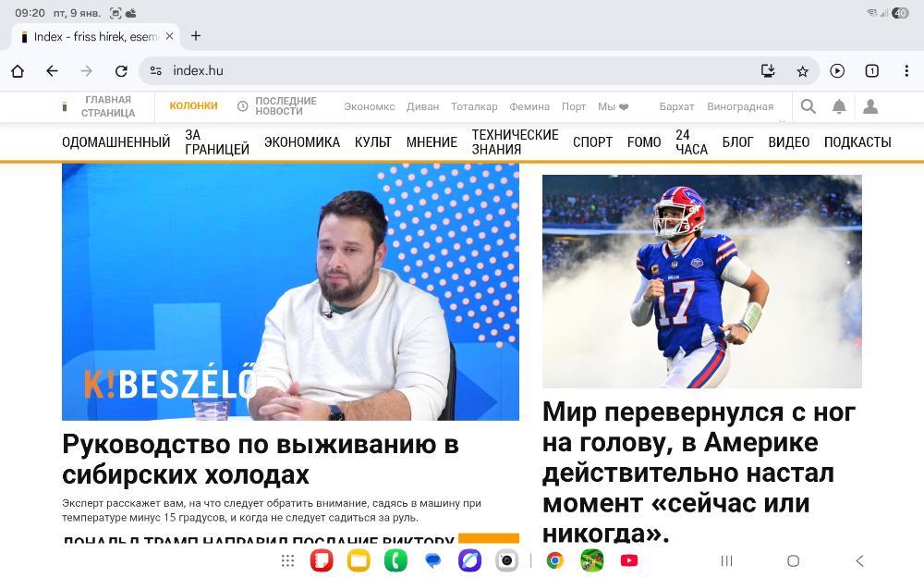The image size is (924, 578).
Task: Select the СПОРТ menu section
Action: pyautogui.click(x=593, y=142)
